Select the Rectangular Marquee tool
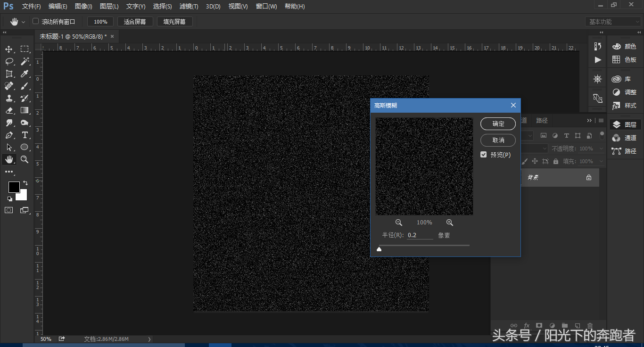 coord(25,49)
